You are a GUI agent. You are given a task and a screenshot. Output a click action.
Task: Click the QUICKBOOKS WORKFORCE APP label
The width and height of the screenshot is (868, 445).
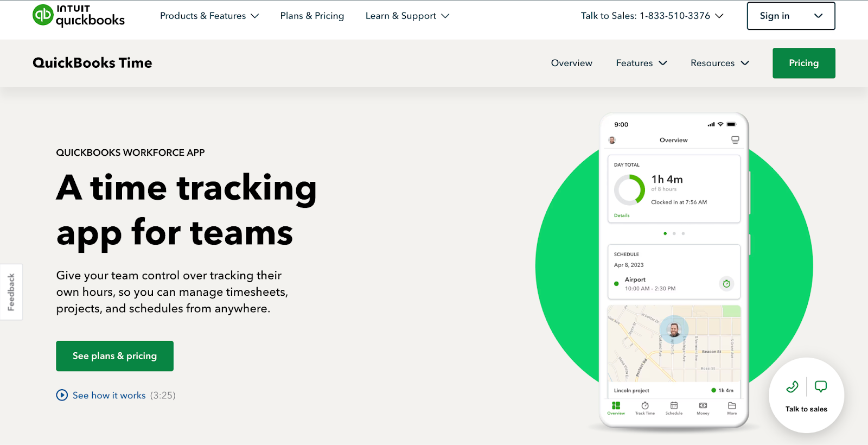coord(130,152)
